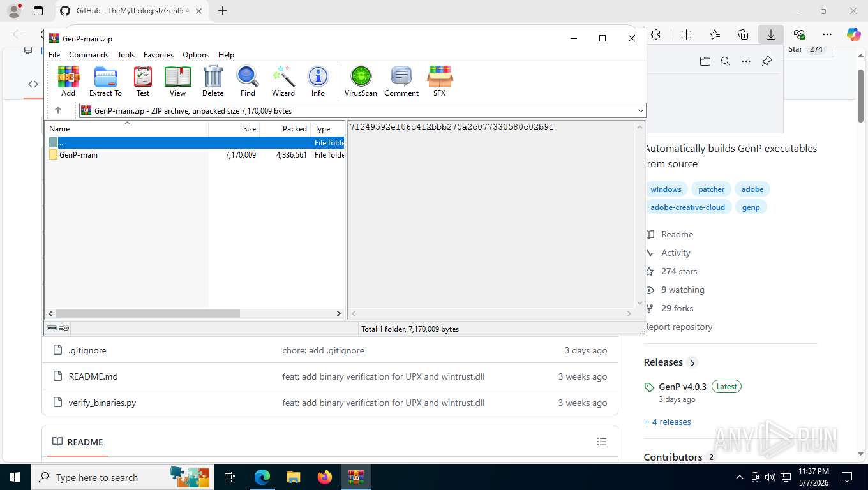Sort file list by Name column
Image resolution: width=868 pixels, height=490 pixels.
point(126,128)
